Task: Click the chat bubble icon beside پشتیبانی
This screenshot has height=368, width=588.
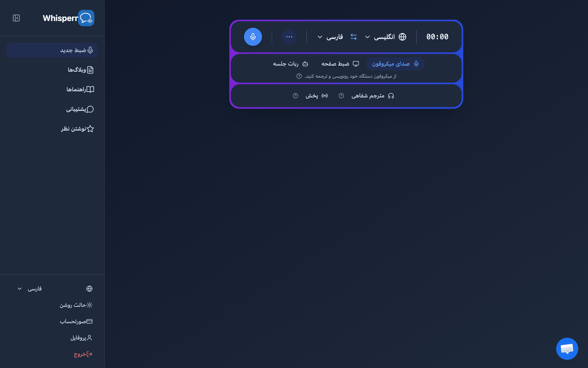Action: (90, 109)
